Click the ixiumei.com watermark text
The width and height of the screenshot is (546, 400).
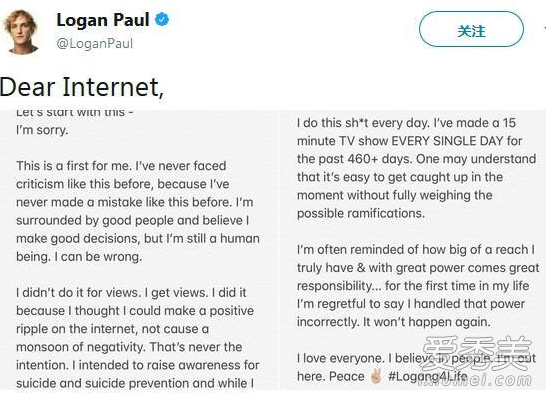(x=475, y=379)
